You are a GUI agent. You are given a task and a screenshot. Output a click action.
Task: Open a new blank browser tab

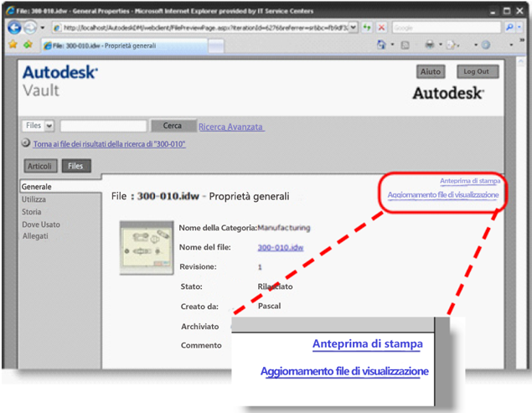click(216, 46)
